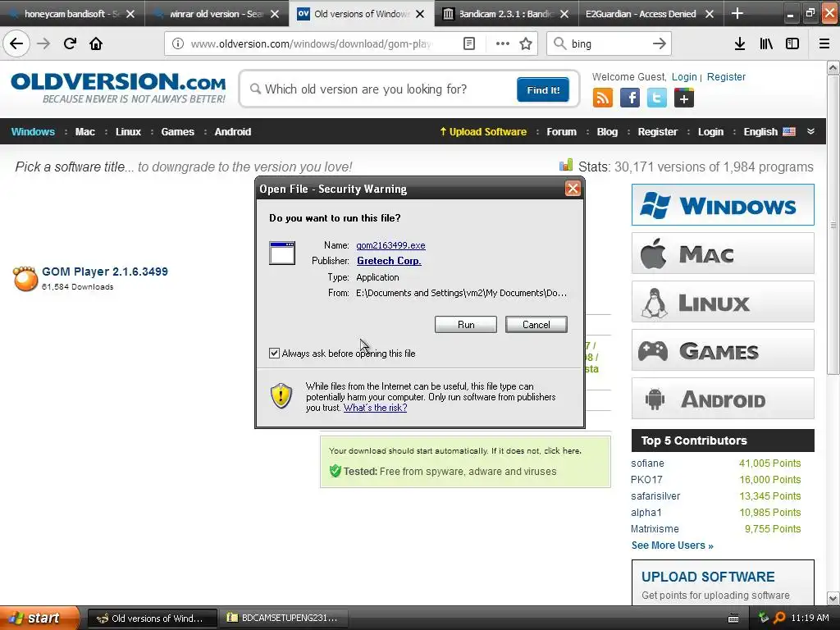The width and height of the screenshot is (840, 630).
Task: Select the Android platform banner
Action: [723, 399]
